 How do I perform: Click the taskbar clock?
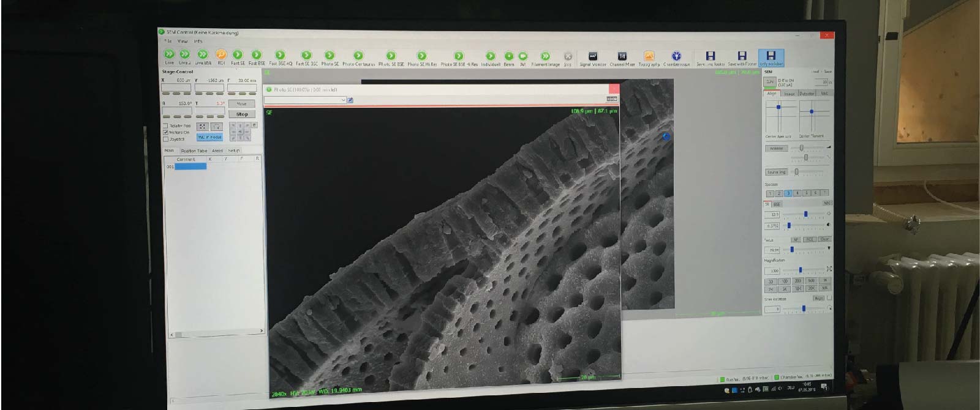click(x=808, y=387)
